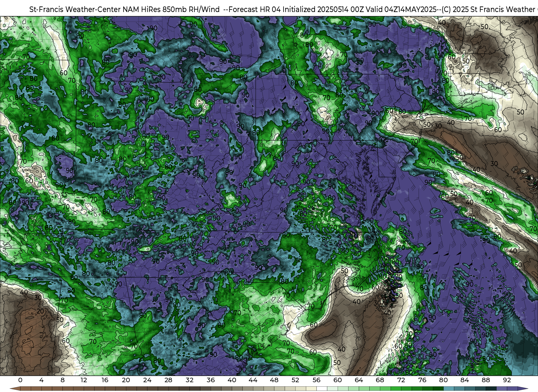Click the colorbar tick label "8"

(62, 380)
